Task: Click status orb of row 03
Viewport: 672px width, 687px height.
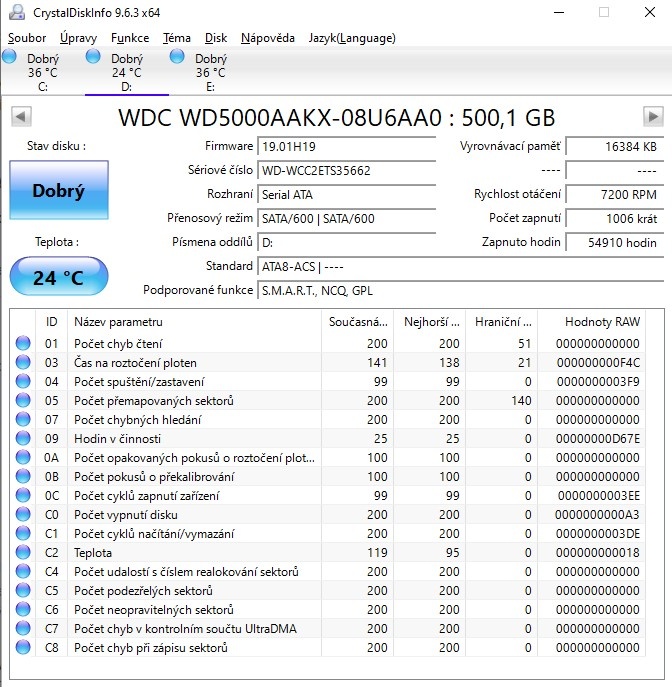Action: coord(23,362)
